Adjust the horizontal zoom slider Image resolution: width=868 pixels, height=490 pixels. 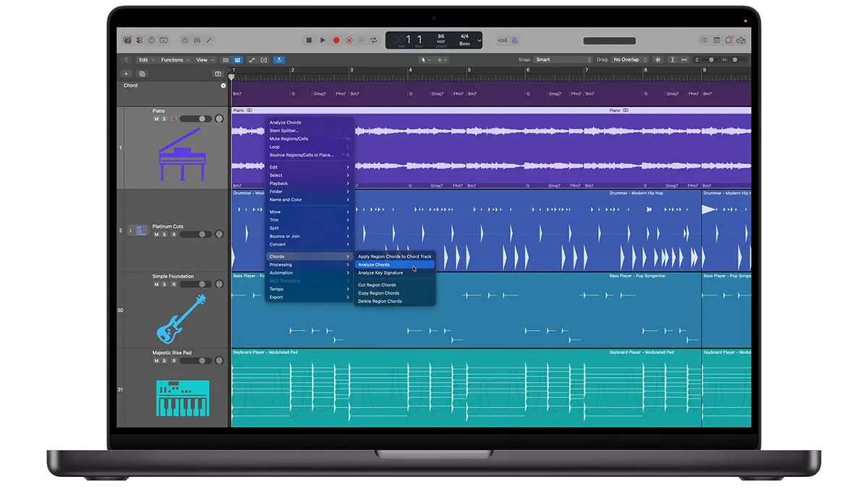pyautogui.click(x=734, y=59)
